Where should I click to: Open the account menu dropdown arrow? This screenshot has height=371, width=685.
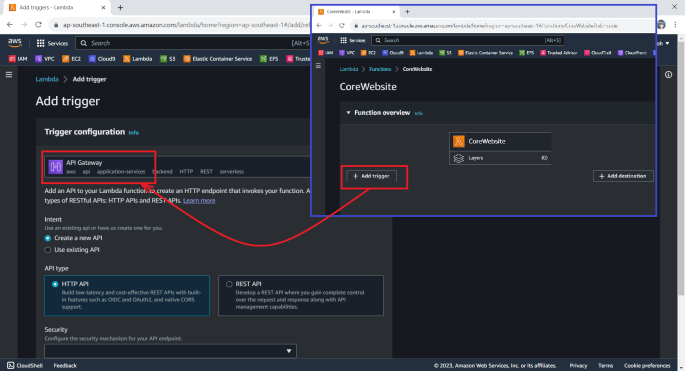(667, 43)
